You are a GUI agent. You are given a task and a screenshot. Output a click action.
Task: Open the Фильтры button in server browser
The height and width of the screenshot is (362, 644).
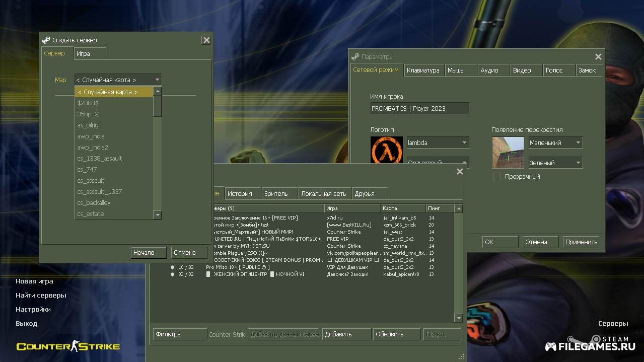(180, 334)
